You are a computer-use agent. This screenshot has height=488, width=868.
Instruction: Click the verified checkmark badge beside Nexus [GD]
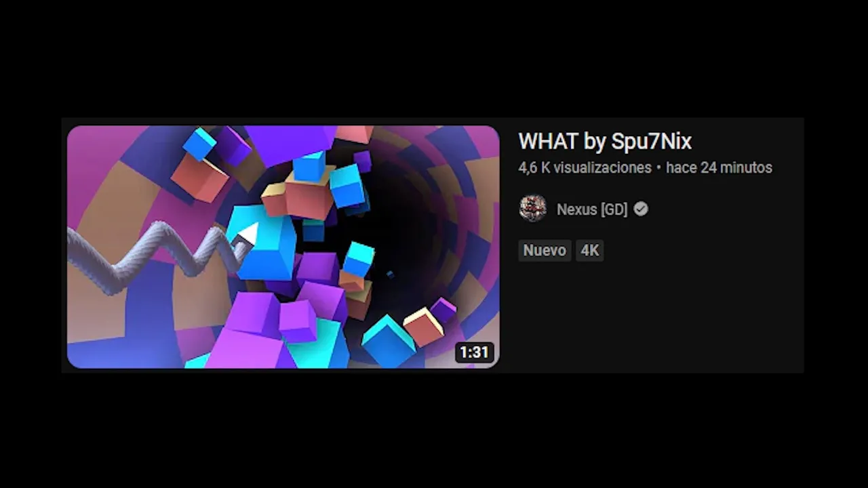(641, 209)
